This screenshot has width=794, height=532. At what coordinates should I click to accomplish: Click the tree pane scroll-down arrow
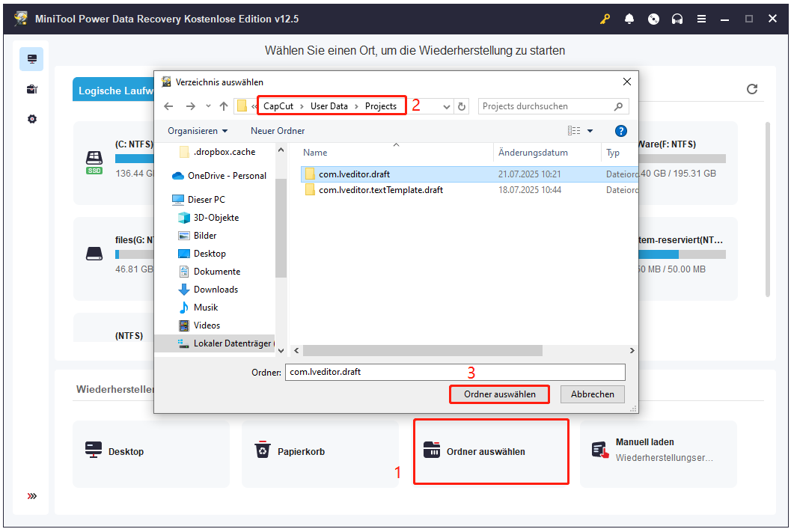281,351
